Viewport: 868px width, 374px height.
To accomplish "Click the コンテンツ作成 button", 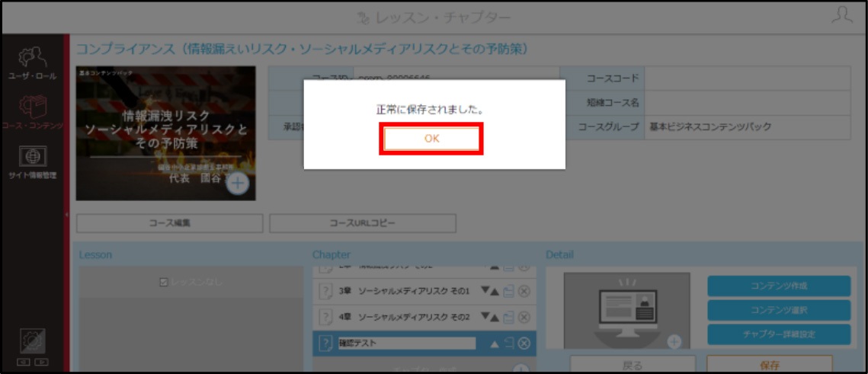I will pyautogui.click(x=779, y=286).
